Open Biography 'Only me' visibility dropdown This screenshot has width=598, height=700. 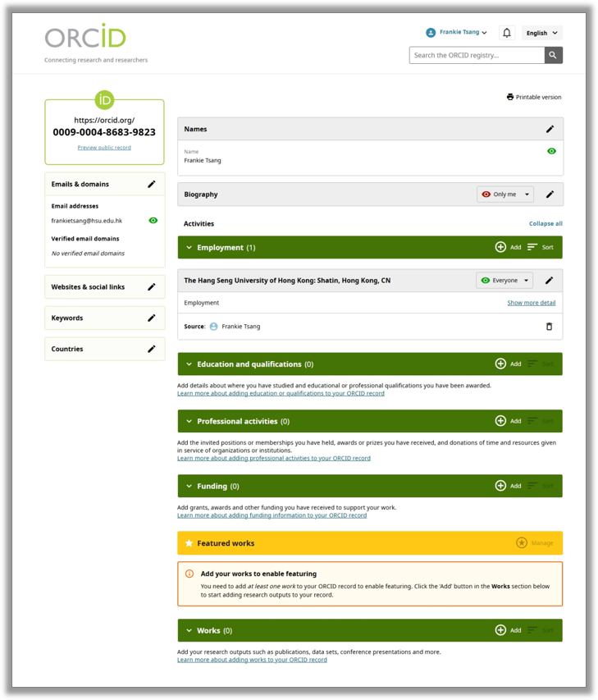[505, 194]
